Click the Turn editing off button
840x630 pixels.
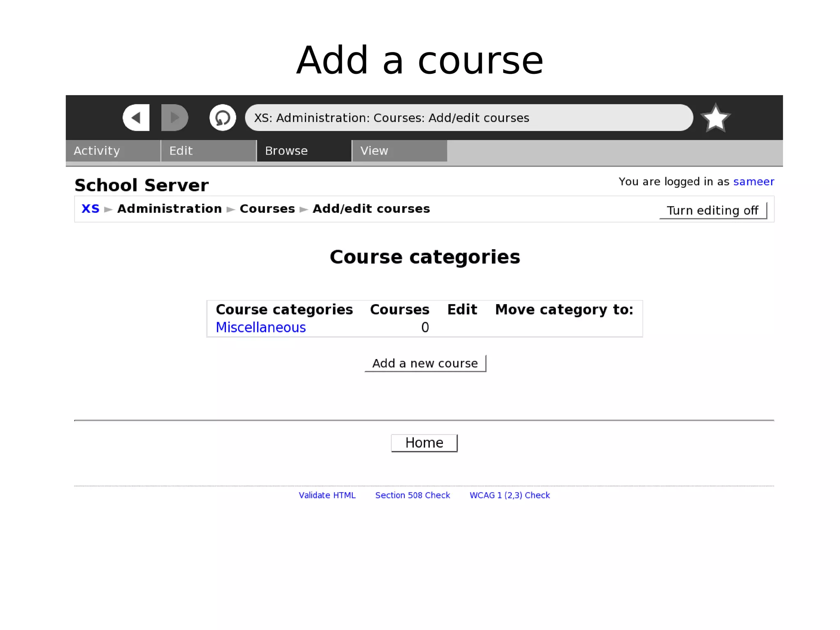(x=713, y=210)
